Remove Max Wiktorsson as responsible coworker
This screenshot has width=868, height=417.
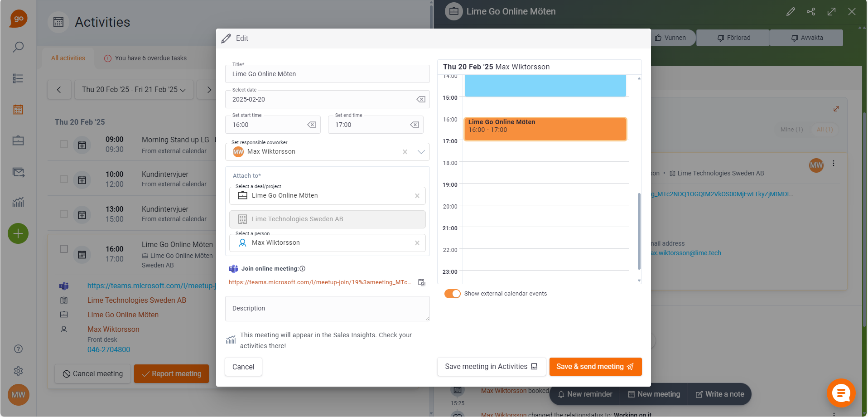pos(405,152)
